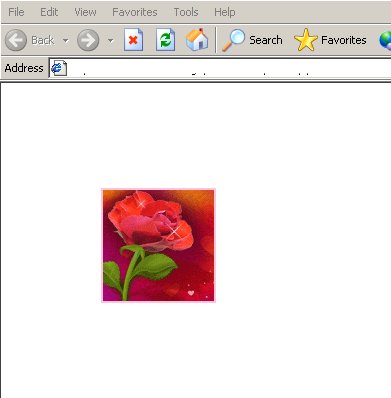Click the page icon in Address bar
The image size is (391, 398).
tap(59, 68)
